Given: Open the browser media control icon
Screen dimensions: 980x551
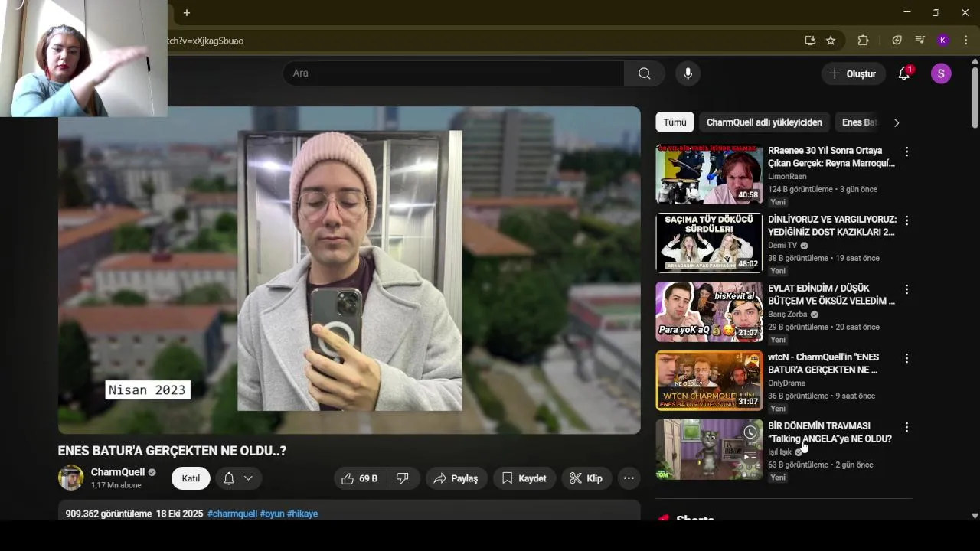Looking at the screenshot, I should pos(920,41).
